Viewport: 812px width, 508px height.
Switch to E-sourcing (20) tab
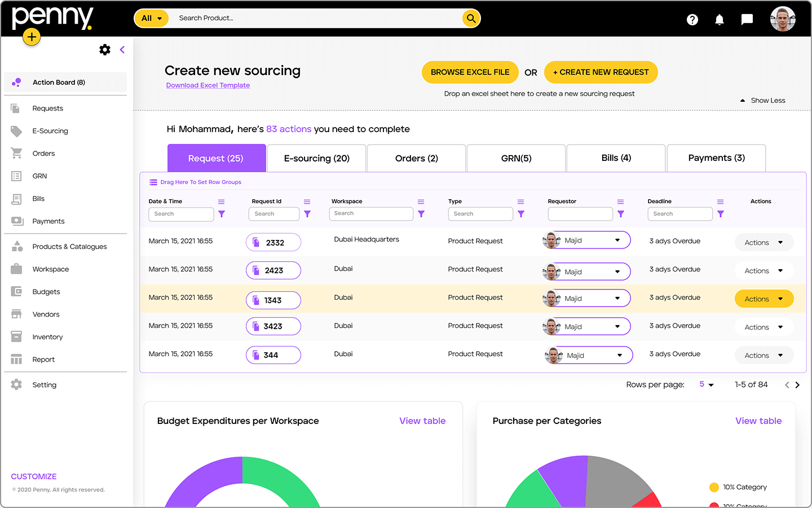(x=316, y=158)
